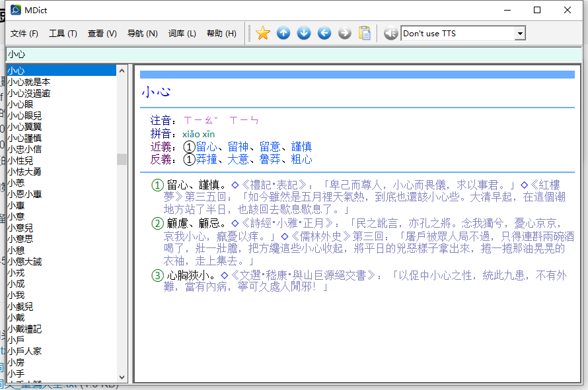The image size is (588, 390).
Task: Click the speaker pronunciation icon
Action: (390, 33)
